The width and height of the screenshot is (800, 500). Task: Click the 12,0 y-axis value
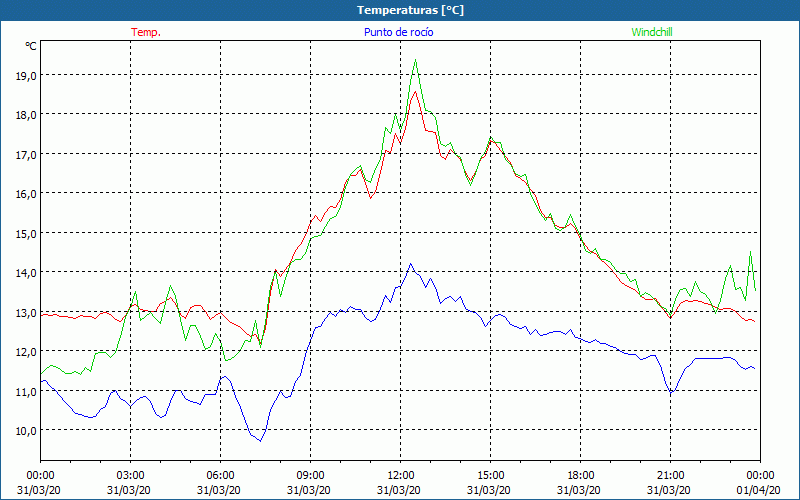coord(26,352)
